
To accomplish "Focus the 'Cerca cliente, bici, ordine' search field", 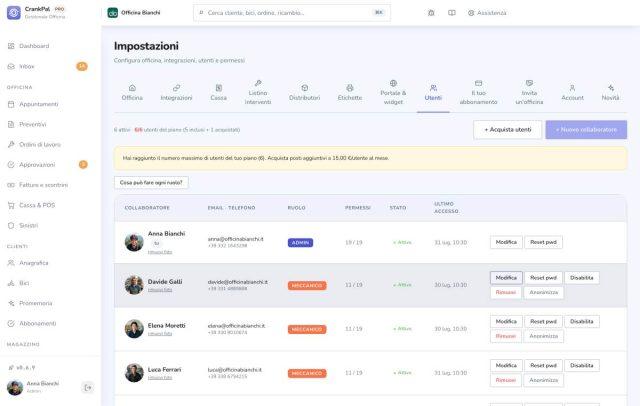I will [292, 13].
